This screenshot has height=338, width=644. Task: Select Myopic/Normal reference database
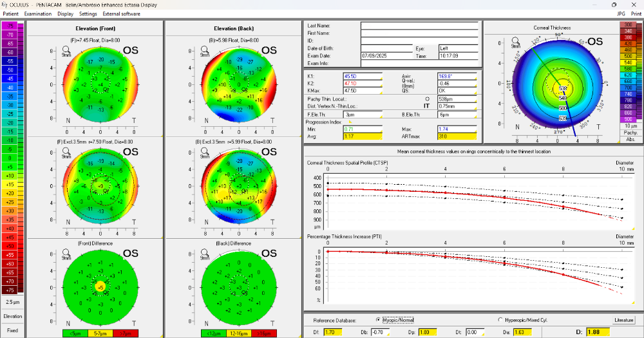pyautogui.click(x=377, y=319)
